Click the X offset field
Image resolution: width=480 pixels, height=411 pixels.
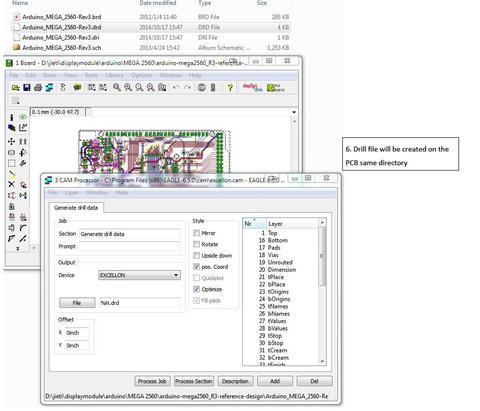[77, 333]
